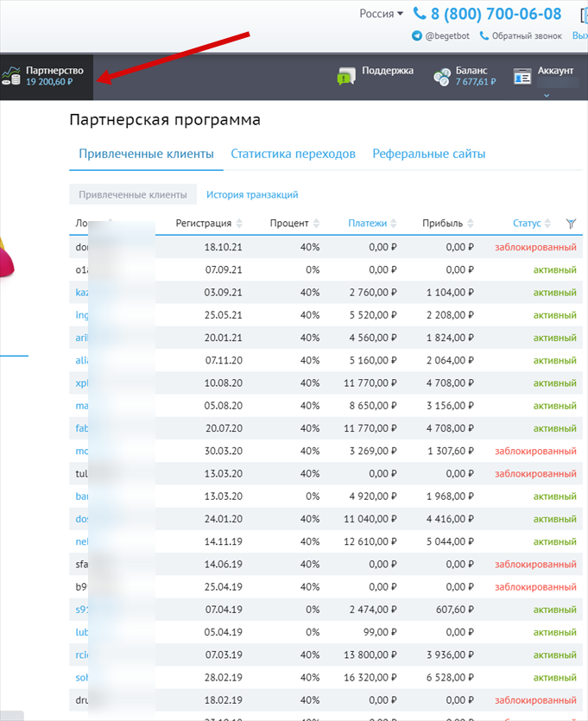The height and width of the screenshot is (721, 588).
Task: Click profit cell 607,60 ₽
Action: point(455,610)
